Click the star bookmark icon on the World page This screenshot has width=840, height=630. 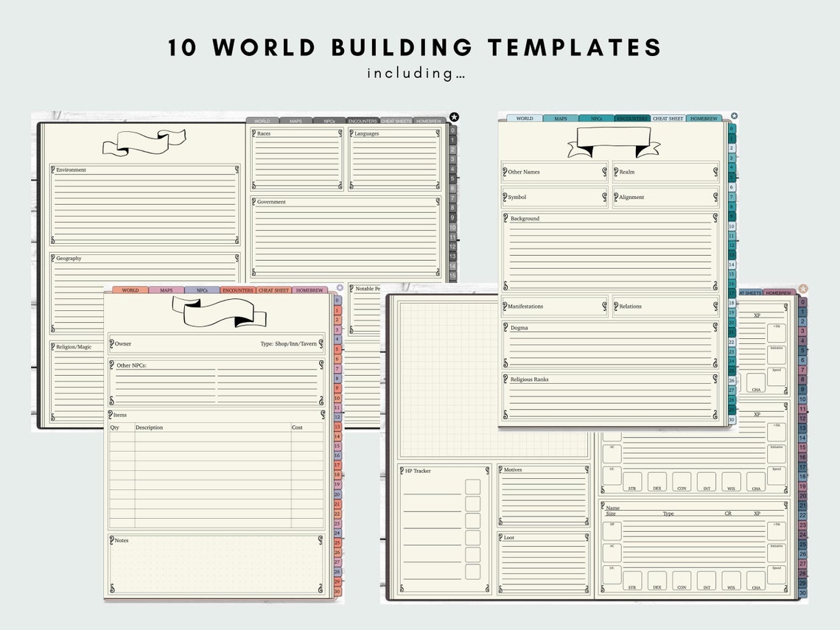point(455,116)
